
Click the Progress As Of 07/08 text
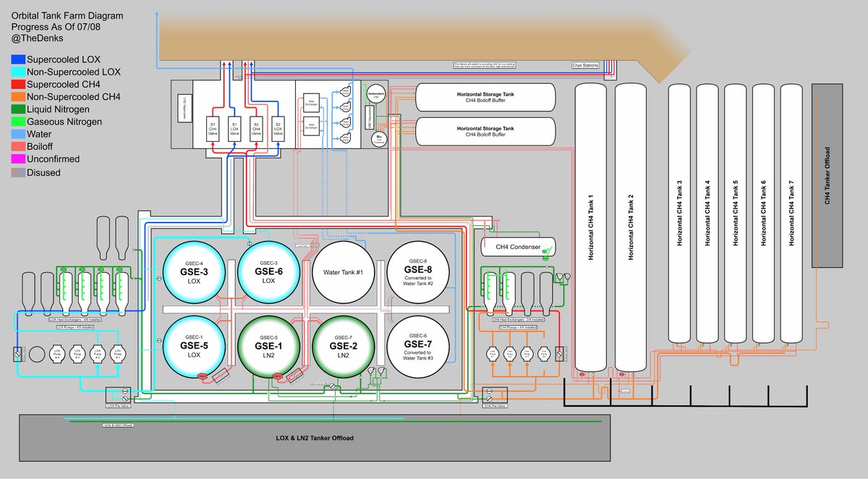coord(56,27)
